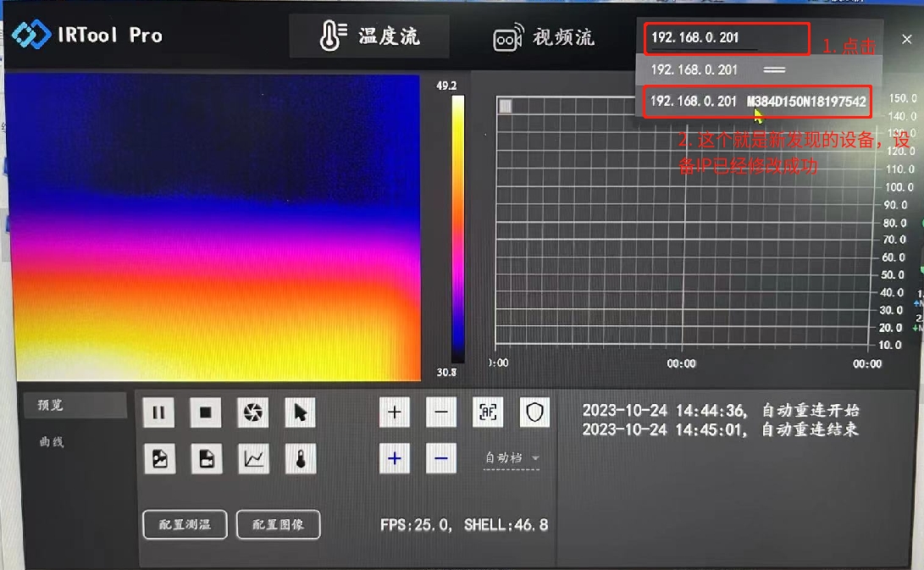Switch to the 温度流 tab
The image size is (924, 570).
coord(370,36)
